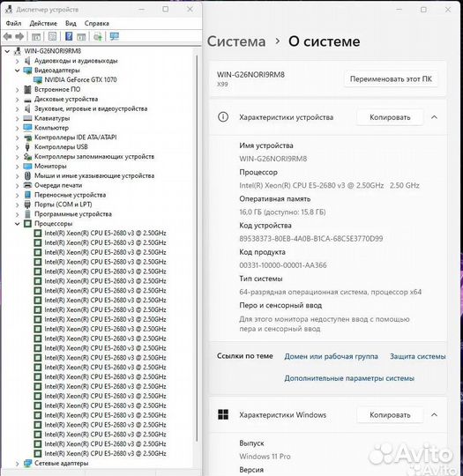463x476 pixels.
Task: Click the Windows logo next to Характеристики Windows
Action: pos(223,414)
